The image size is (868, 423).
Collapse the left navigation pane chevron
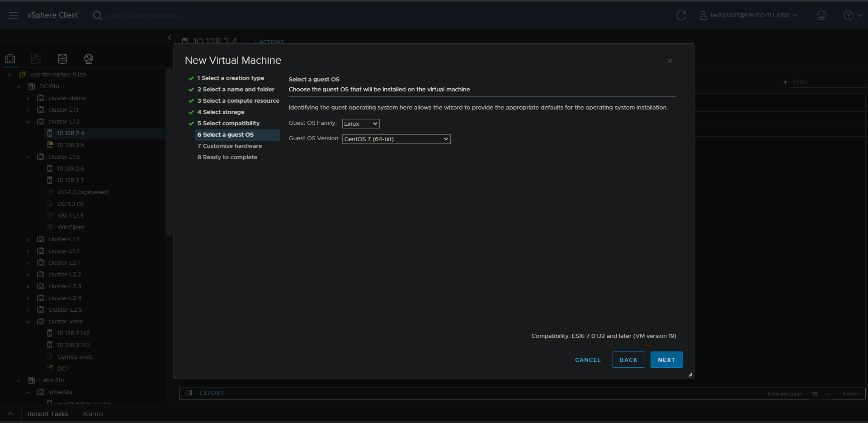[x=170, y=38]
